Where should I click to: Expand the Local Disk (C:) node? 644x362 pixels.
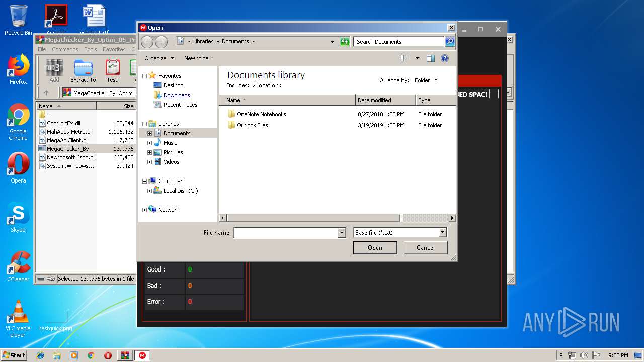pyautogui.click(x=149, y=191)
